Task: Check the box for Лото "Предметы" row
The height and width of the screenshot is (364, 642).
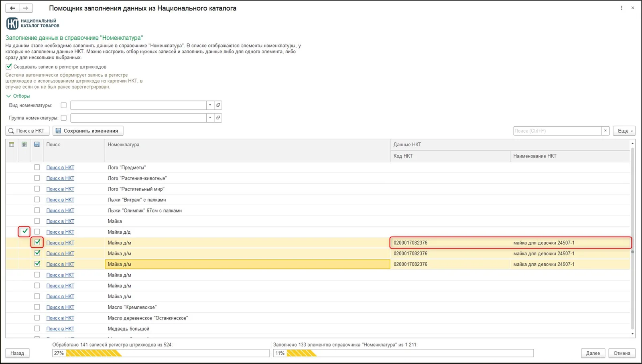Action: (x=37, y=167)
